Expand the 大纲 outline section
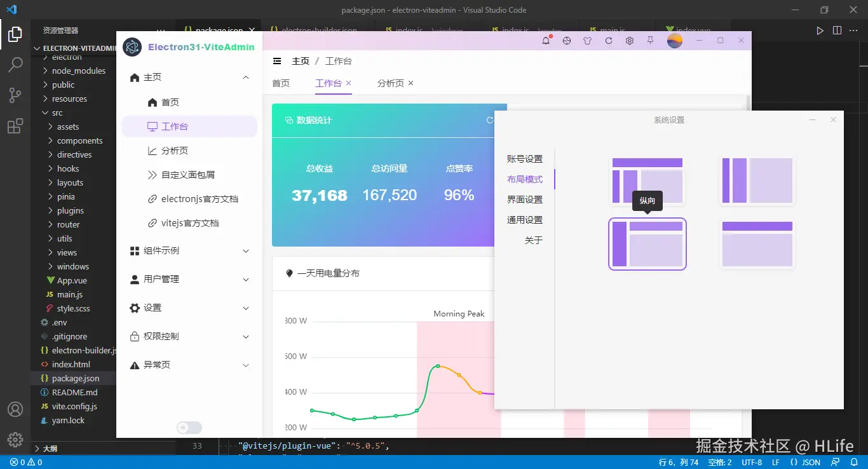Viewport: 868px width, 469px height. click(x=74, y=448)
